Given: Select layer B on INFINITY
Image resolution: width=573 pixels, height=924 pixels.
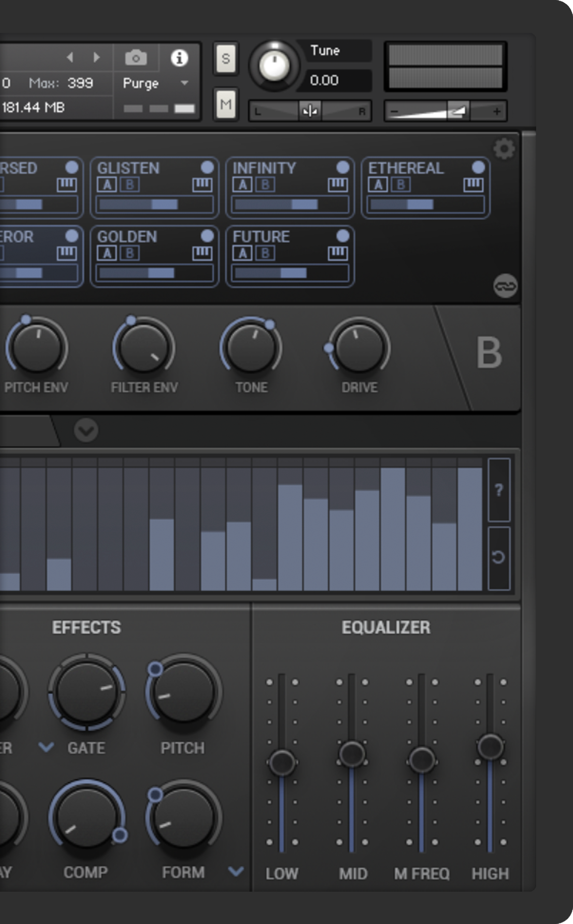Looking at the screenshot, I should pyautogui.click(x=265, y=185).
